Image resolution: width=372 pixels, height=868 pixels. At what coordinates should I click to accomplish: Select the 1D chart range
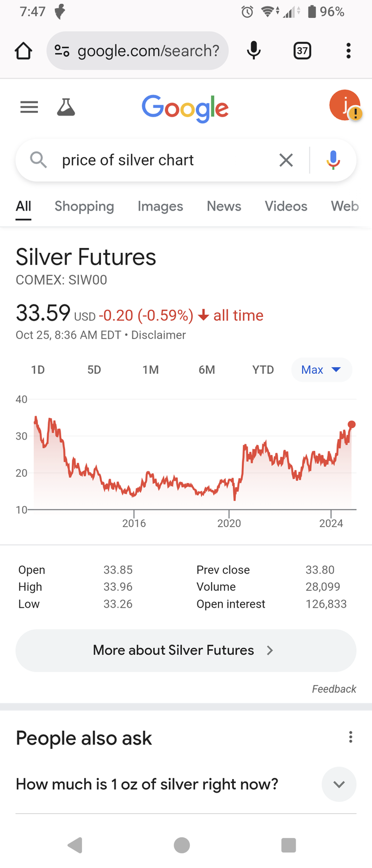[x=38, y=370]
